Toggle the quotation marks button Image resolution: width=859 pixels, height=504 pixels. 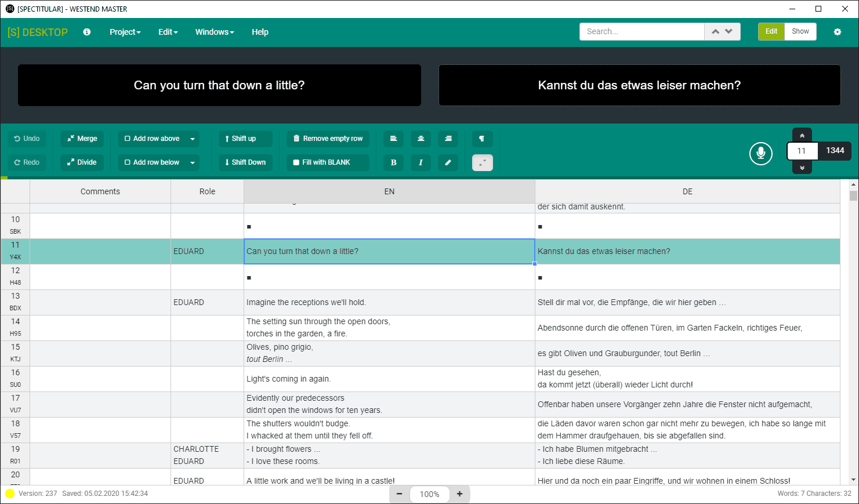pyautogui.click(x=482, y=162)
